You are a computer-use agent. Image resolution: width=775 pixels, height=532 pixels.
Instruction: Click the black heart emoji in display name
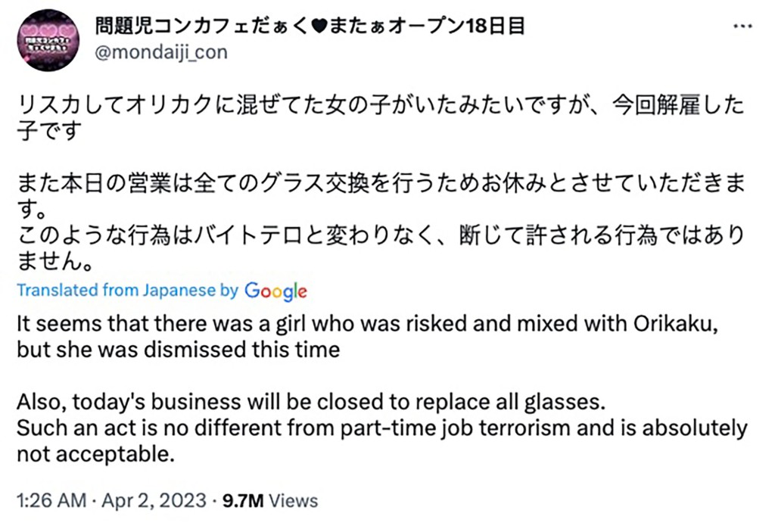(x=321, y=26)
